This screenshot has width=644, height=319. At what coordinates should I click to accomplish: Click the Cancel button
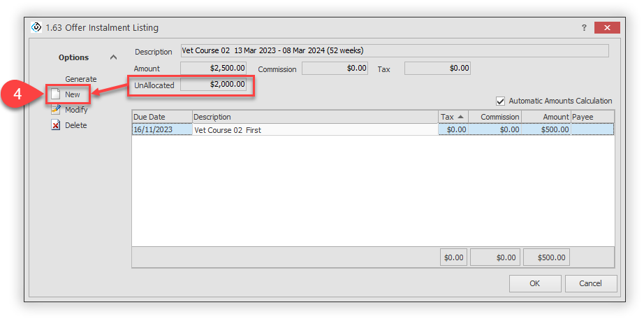(591, 283)
